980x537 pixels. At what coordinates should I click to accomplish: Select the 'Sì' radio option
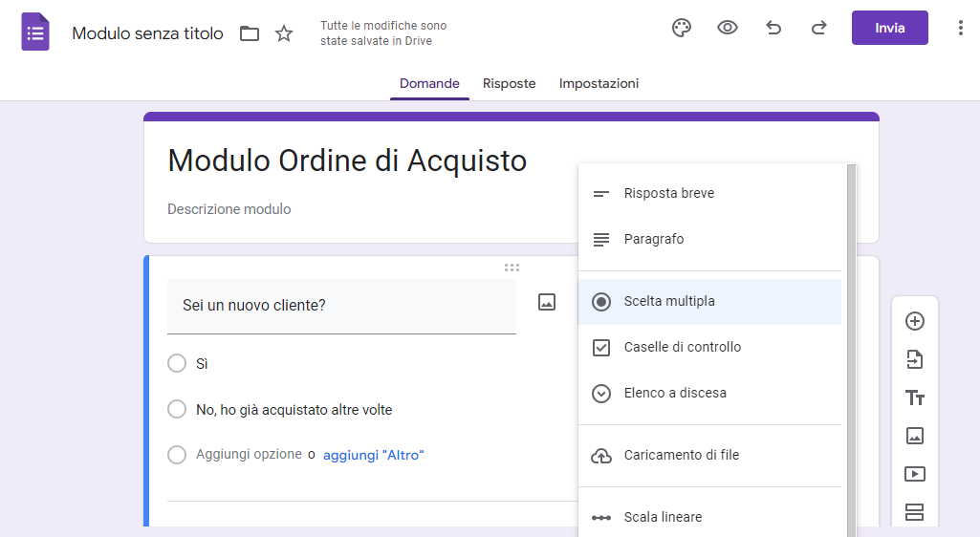pyautogui.click(x=177, y=364)
